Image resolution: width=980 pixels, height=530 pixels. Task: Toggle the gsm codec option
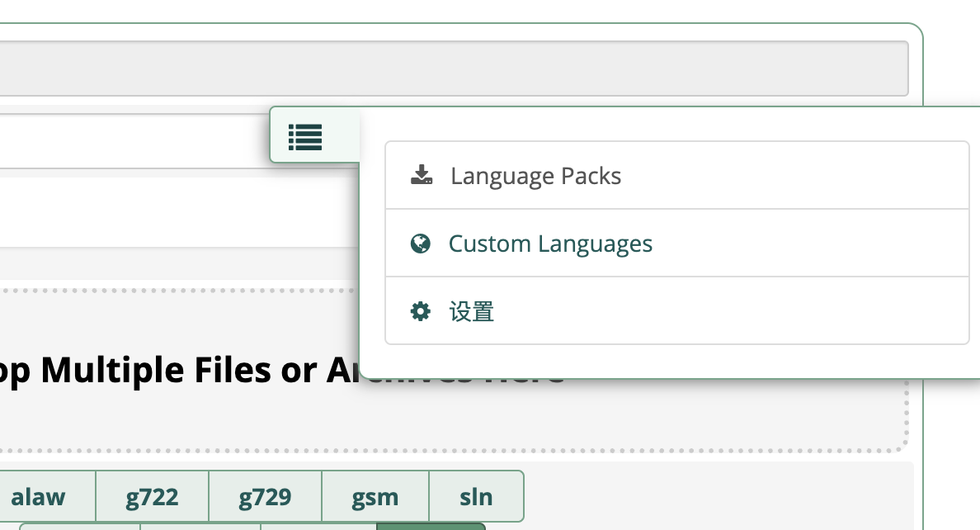click(375, 497)
